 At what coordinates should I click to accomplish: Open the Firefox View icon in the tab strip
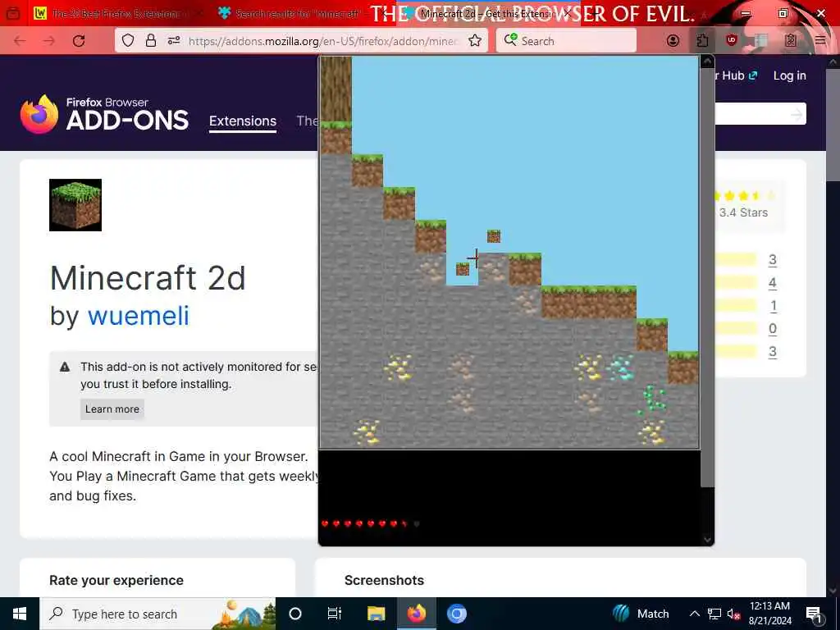(x=13, y=13)
